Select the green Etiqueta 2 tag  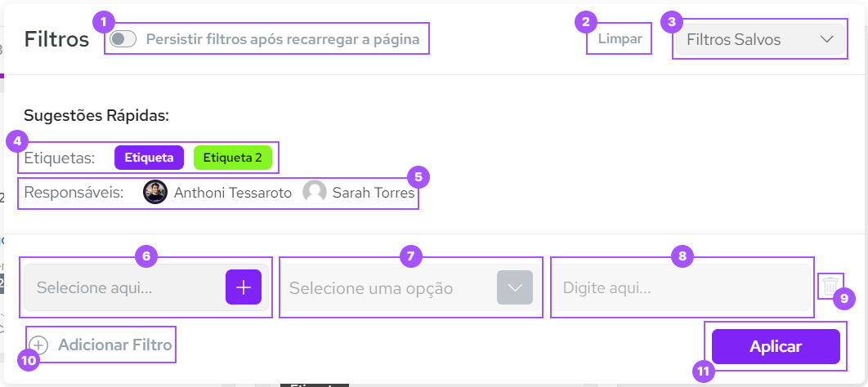point(232,158)
